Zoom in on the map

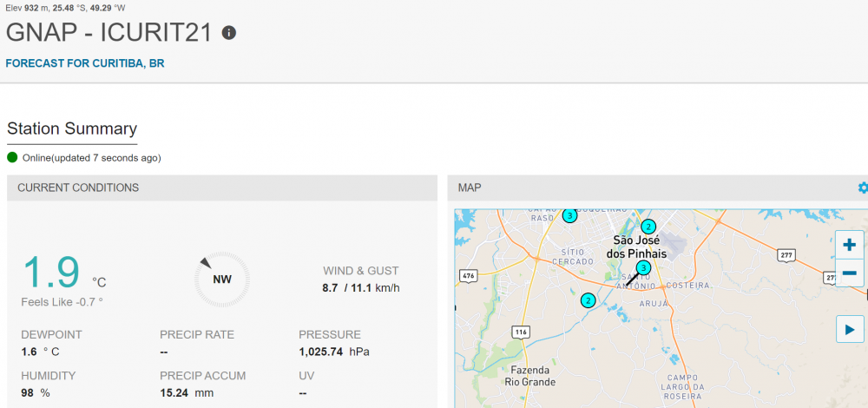(849, 245)
